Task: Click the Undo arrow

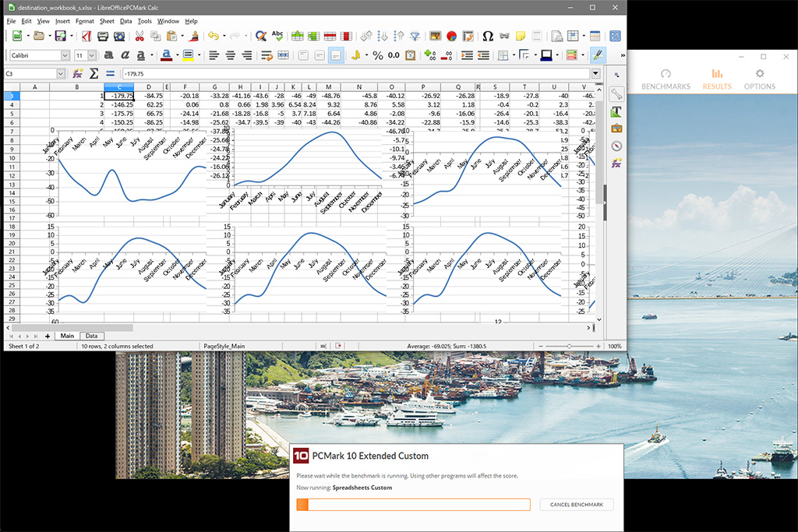Action: pos(213,36)
